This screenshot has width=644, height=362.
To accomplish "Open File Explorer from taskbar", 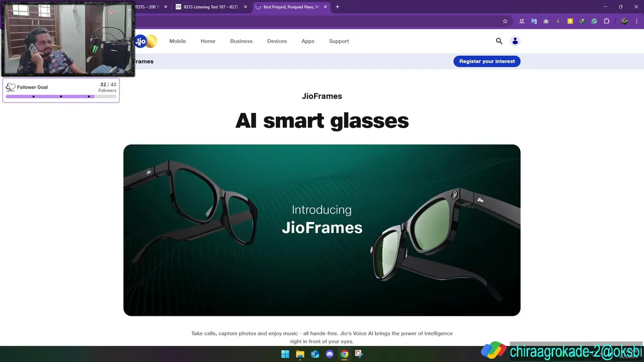I will [x=300, y=354].
